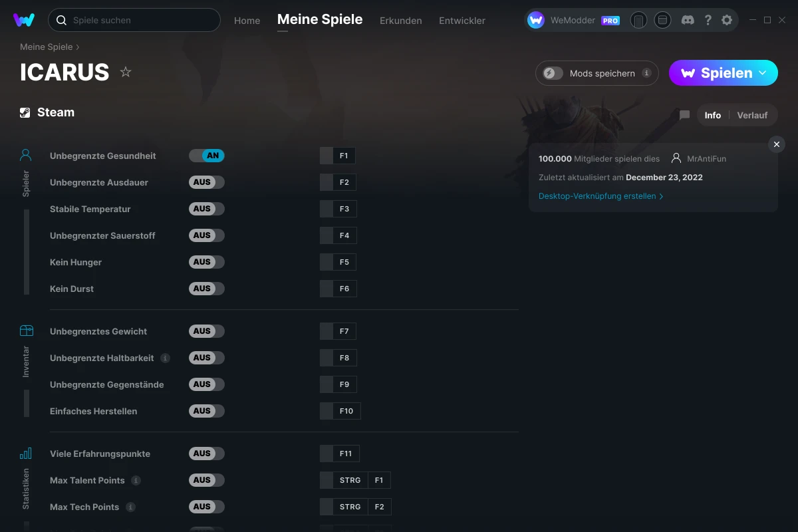Screen dimensions: 798x532
Task: Select the Statistiken category icon
Action: tap(26, 453)
